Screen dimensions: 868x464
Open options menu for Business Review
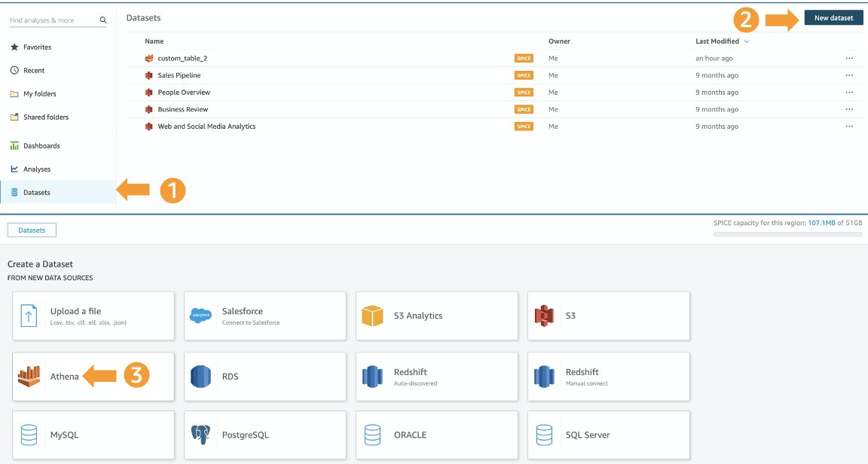[849, 110]
